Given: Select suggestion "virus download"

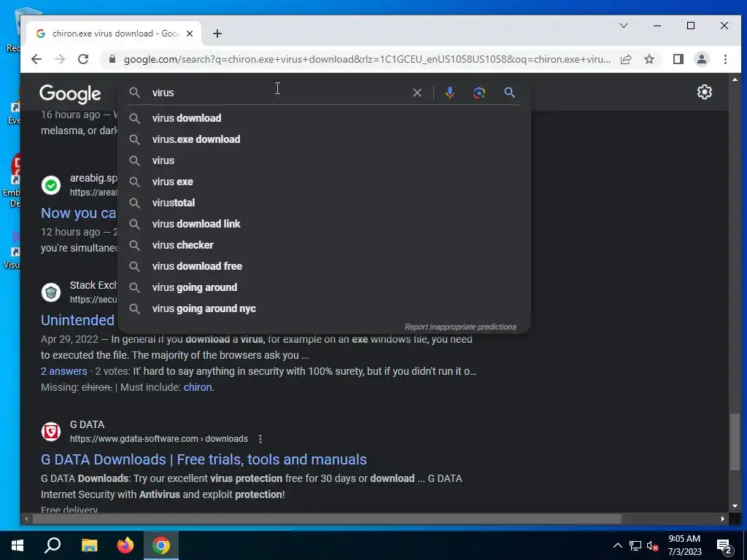Looking at the screenshot, I should pyautogui.click(x=324, y=118).
